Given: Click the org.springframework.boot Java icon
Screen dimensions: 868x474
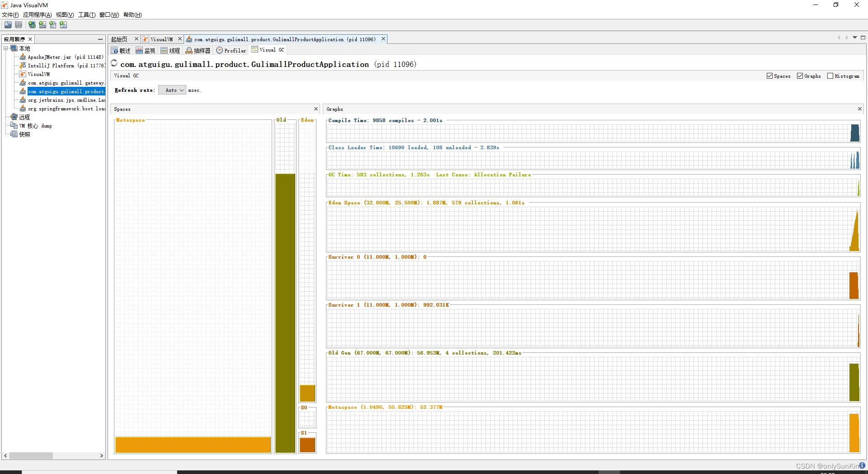Looking at the screenshot, I should coord(23,109).
